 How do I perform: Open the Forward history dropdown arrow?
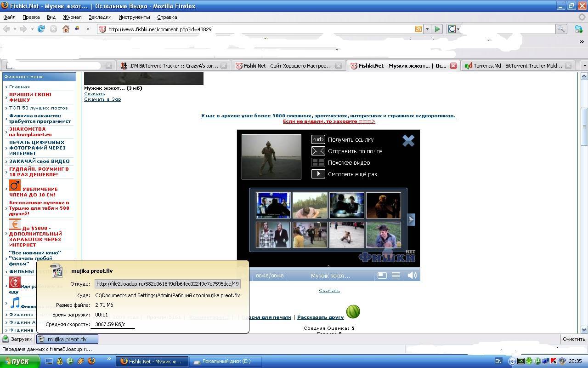(32, 29)
